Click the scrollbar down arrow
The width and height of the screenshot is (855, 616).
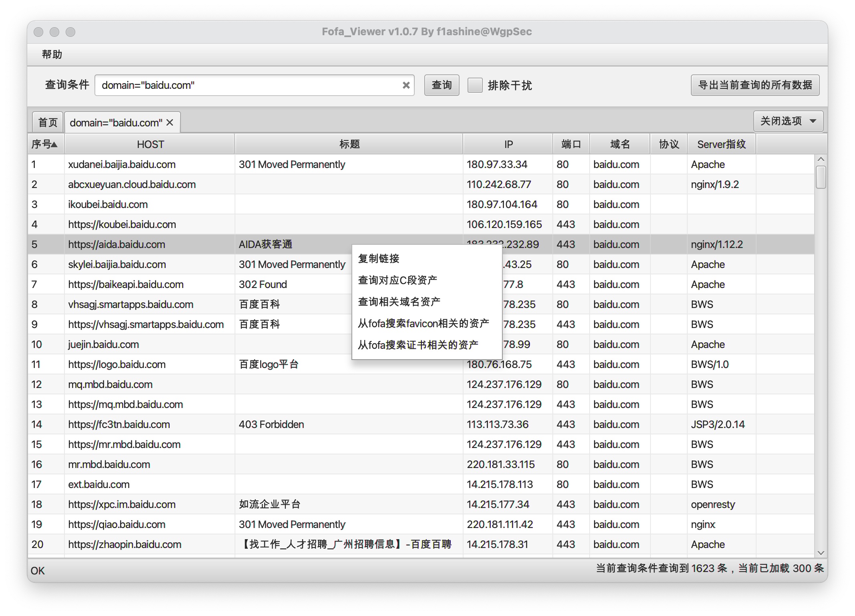point(821,553)
